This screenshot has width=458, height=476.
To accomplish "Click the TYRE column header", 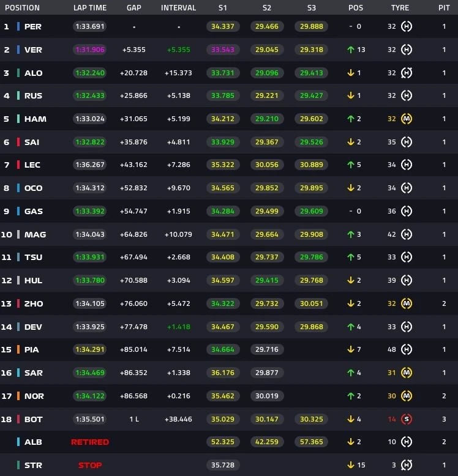I will 400,8.
